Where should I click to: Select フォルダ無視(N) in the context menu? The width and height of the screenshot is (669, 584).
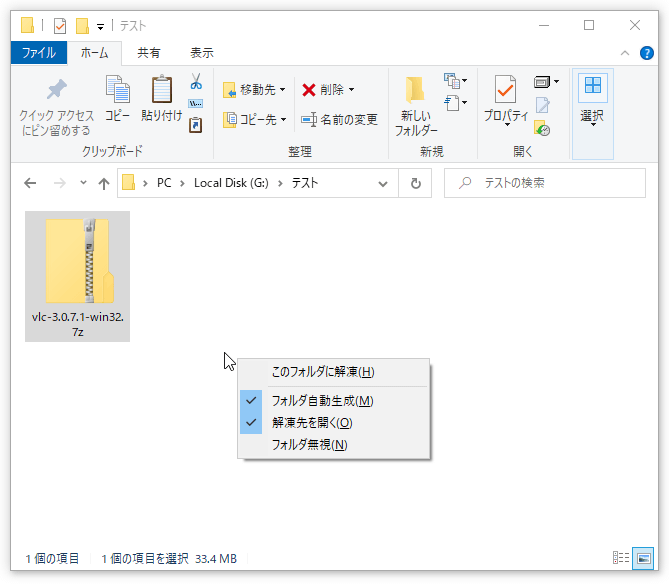point(333,445)
